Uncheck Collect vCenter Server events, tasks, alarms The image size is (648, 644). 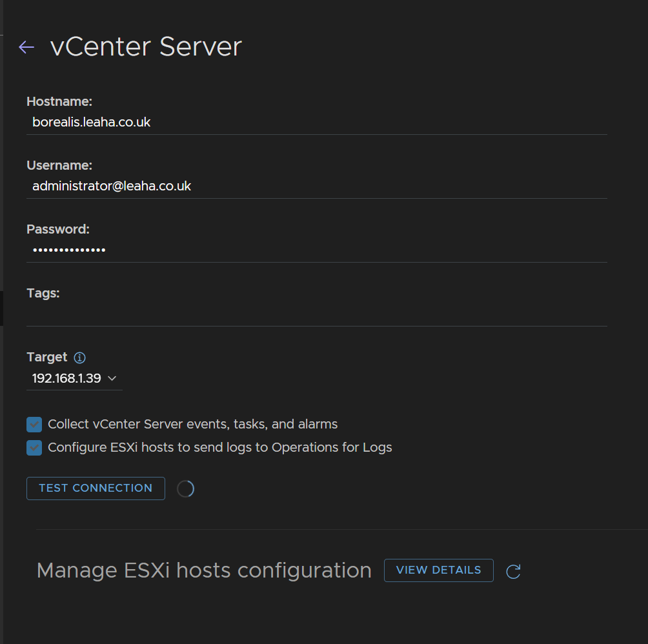[x=34, y=424]
